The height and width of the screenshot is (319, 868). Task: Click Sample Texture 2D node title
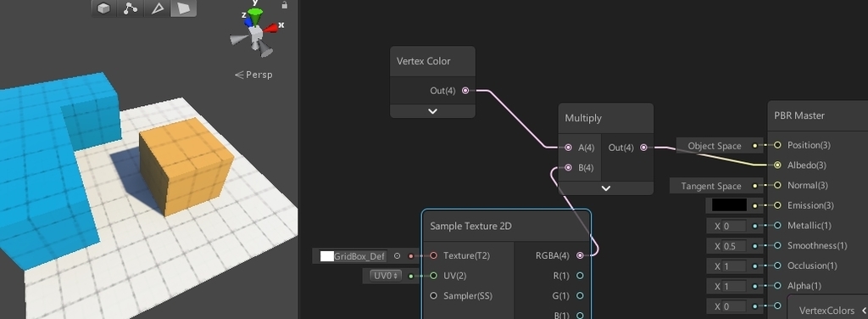pos(470,226)
